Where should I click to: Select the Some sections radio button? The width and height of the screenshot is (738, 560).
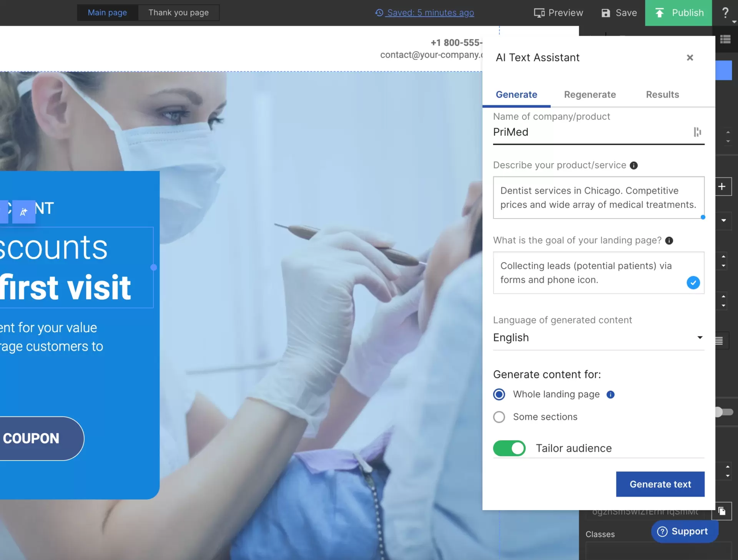point(499,417)
